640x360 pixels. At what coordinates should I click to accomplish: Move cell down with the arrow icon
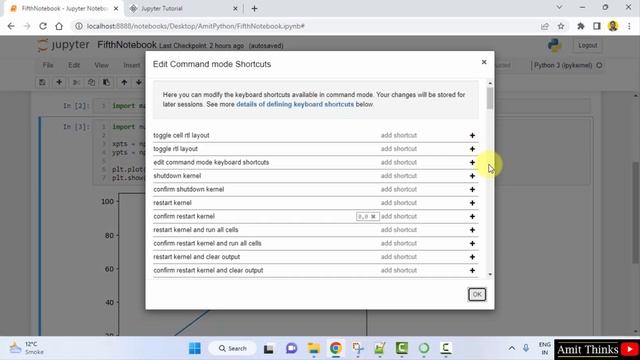coord(139,82)
